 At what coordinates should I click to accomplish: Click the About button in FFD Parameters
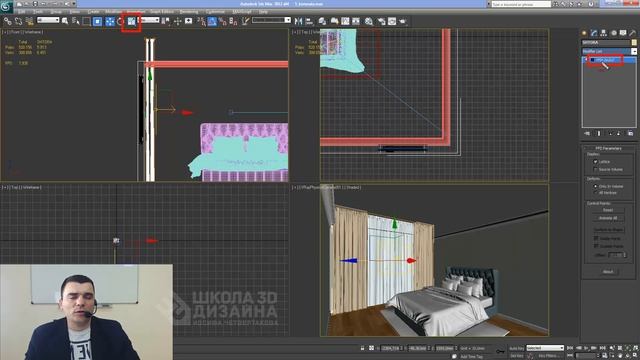tap(608, 271)
